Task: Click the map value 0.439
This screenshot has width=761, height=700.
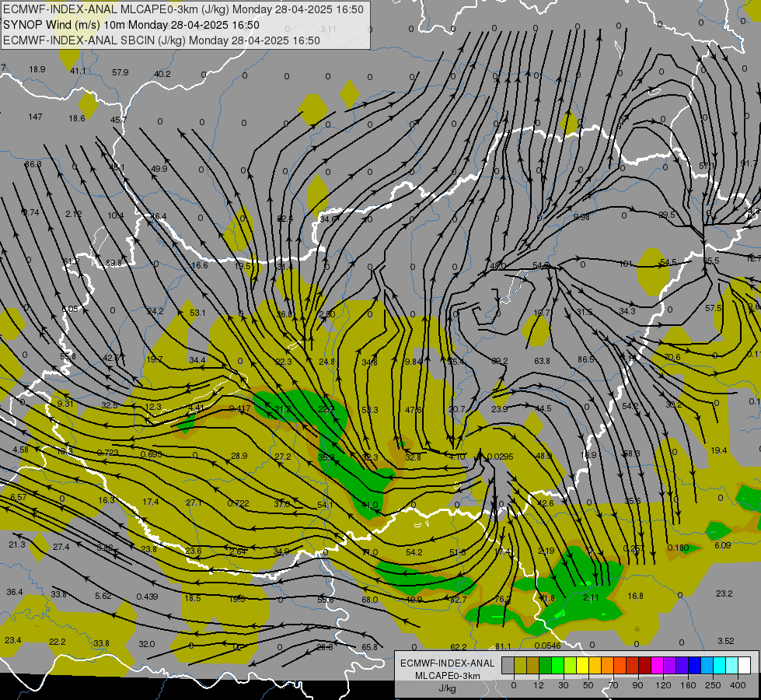Action: (147, 597)
